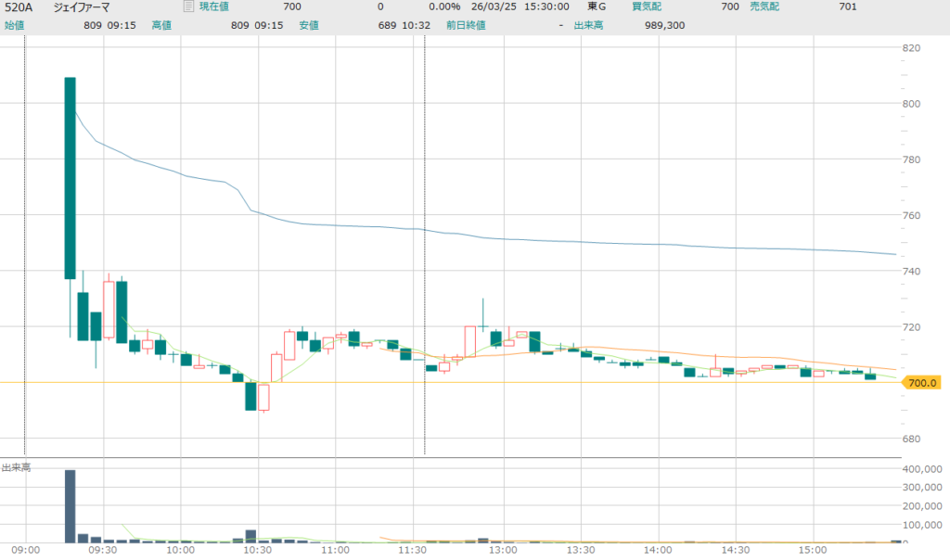Click the 前日終値 label
950x560 pixels.
click(464, 25)
